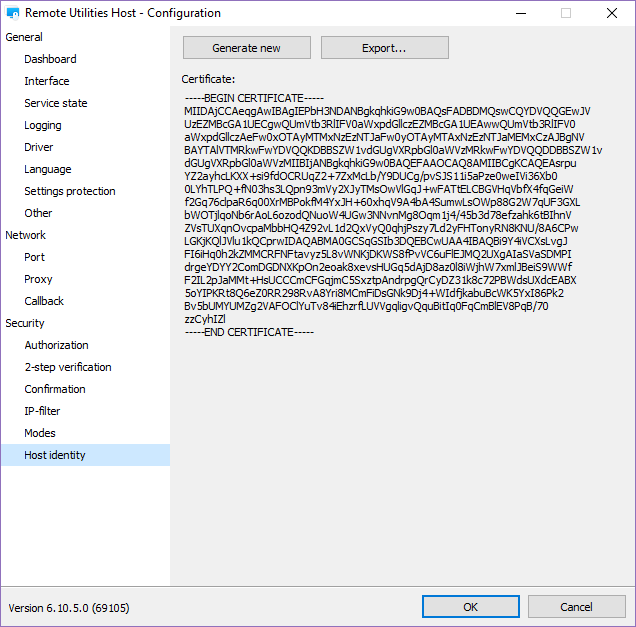This screenshot has height=627, width=636.
Task: Select Interface in the sidebar
Action: coord(47,81)
